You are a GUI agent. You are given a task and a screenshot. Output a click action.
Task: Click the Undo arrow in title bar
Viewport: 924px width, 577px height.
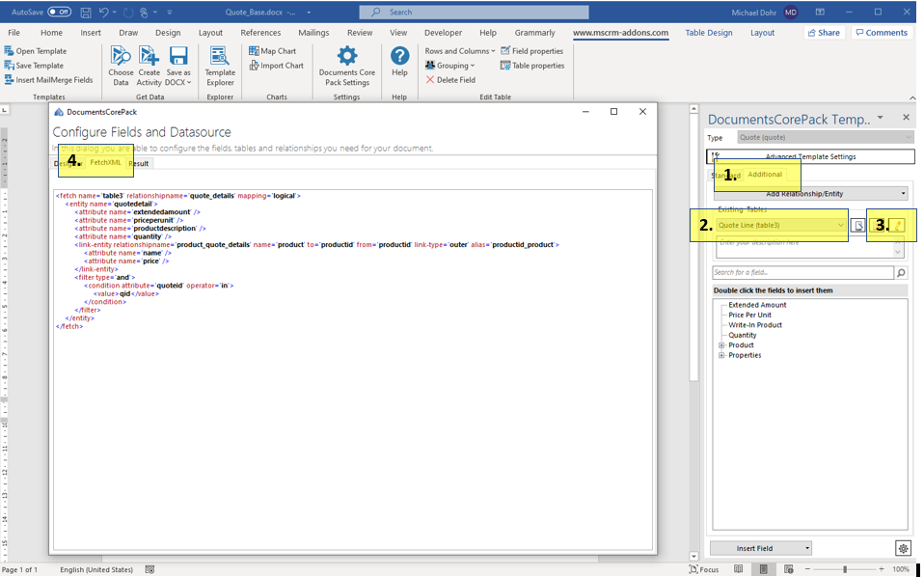[x=104, y=12]
